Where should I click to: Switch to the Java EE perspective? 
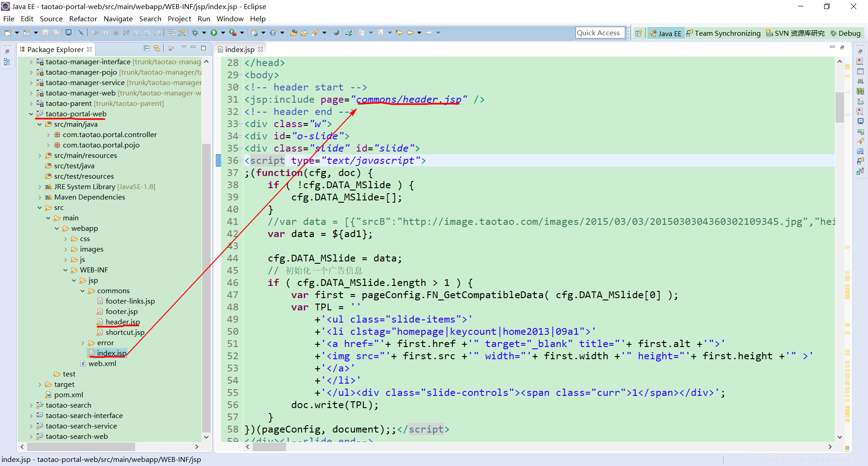(665, 33)
